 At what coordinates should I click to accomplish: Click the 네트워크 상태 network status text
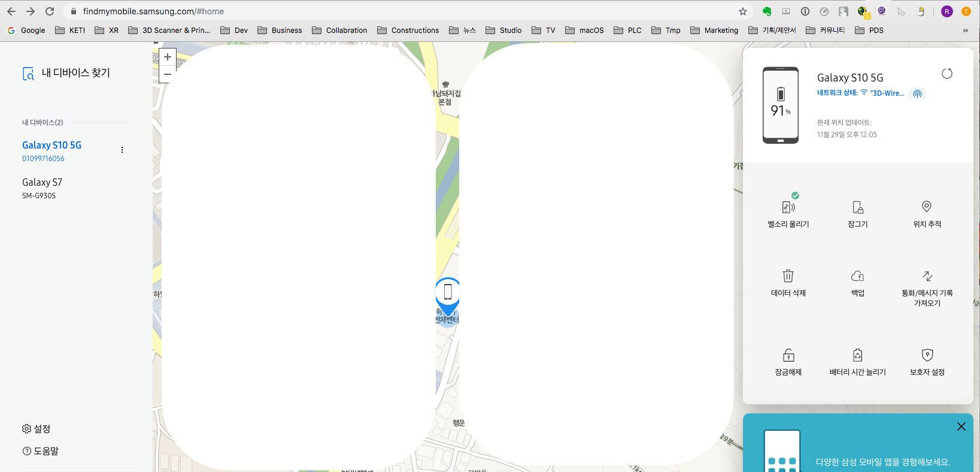tap(838, 93)
